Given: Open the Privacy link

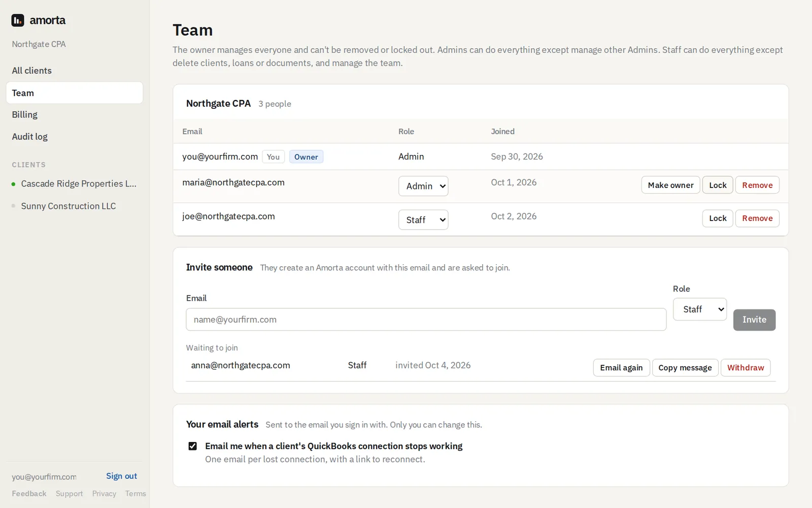Looking at the screenshot, I should [104, 494].
